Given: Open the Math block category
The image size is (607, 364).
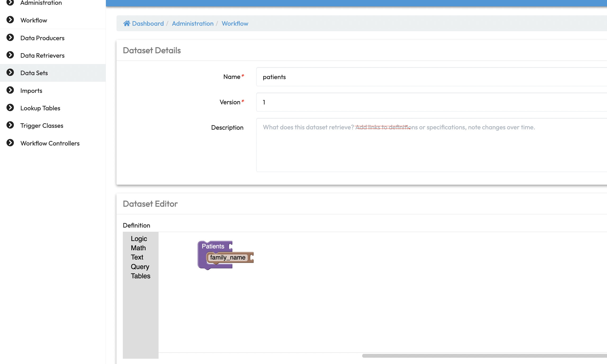Looking at the screenshot, I should 138,248.
